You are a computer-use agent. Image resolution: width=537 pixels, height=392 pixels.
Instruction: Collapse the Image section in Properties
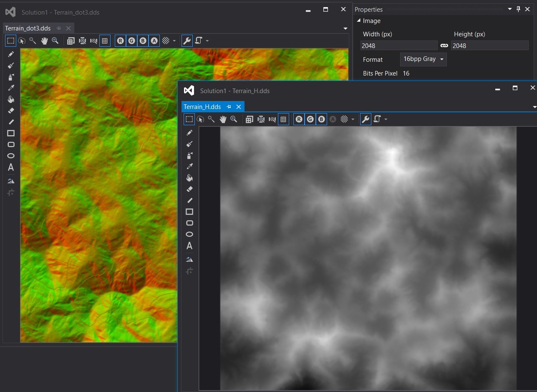tap(358, 20)
